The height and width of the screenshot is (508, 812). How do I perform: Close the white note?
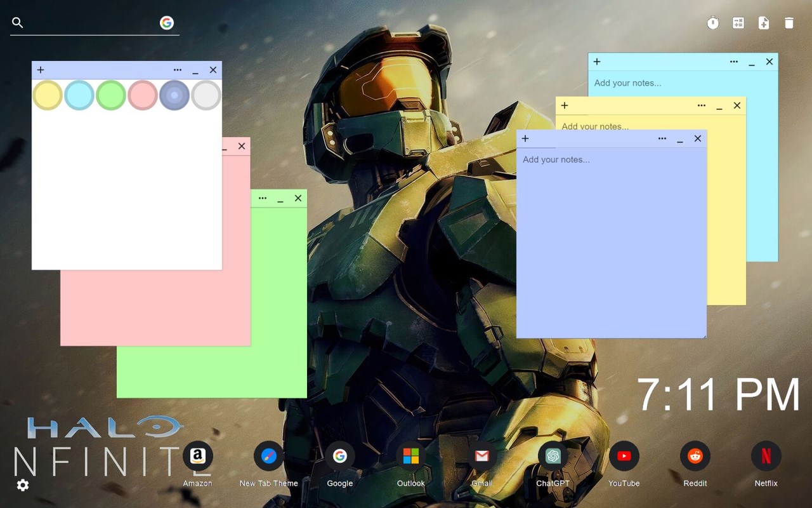point(213,70)
